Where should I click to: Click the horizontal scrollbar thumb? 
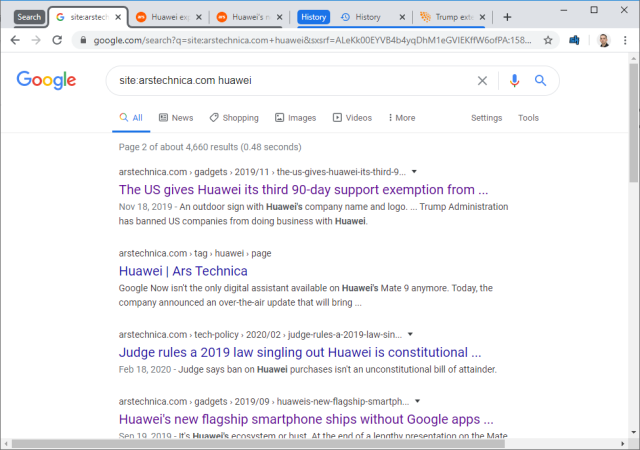point(258,443)
